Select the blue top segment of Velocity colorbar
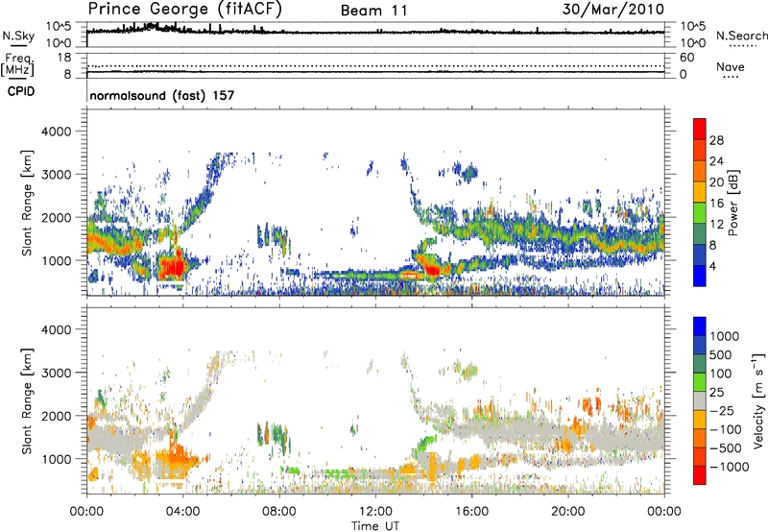 point(700,326)
